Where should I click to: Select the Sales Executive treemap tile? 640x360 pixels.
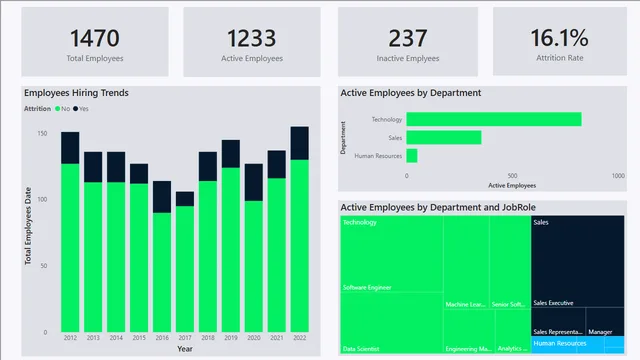point(578,261)
